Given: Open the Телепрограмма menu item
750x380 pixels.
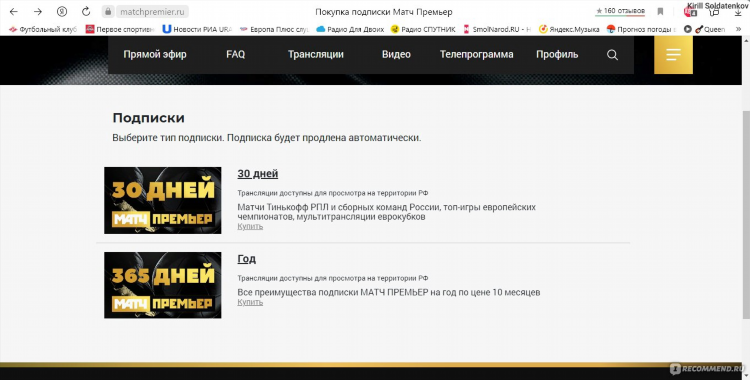Looking at the screenshot, I should click(x=476, y=55).
